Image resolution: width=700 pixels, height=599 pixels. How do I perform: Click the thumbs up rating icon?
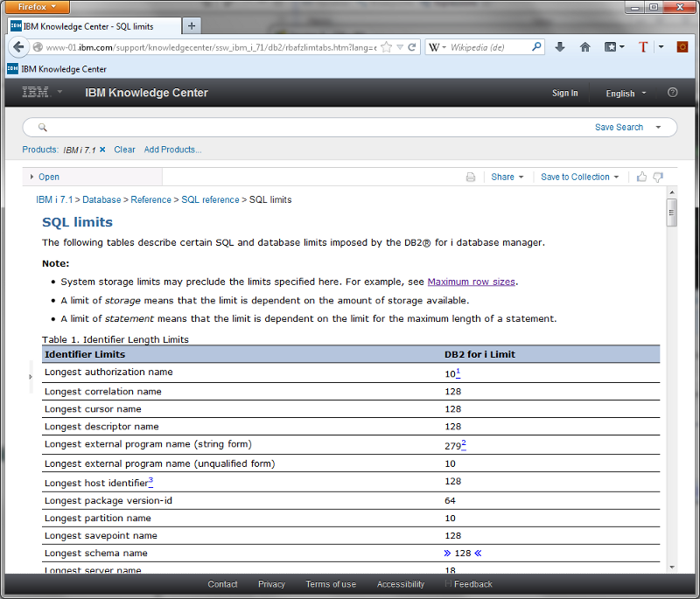pyautogui.click(x=641, y=177)
